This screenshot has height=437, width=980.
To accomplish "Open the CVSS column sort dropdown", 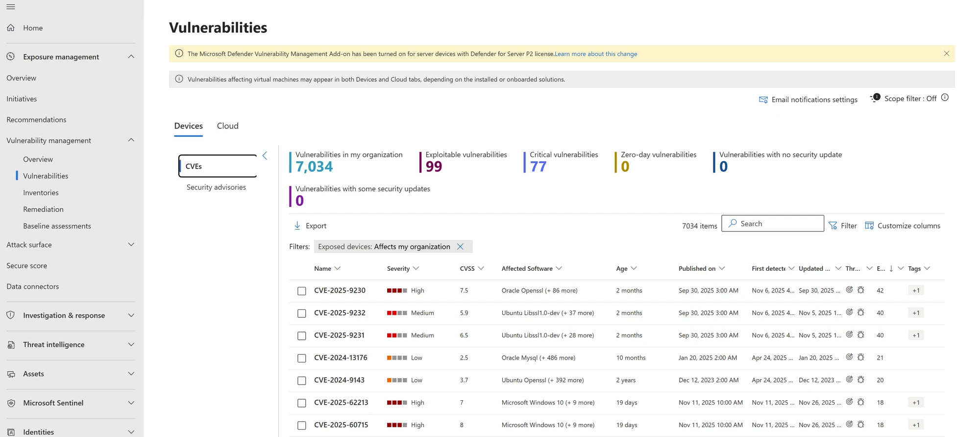I will pos(481,268).
